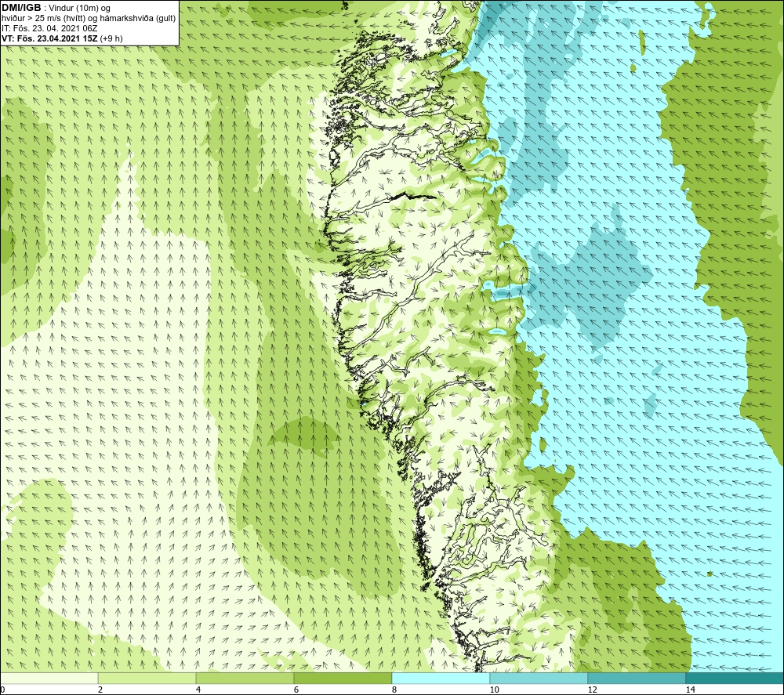The height and width of the screenshot is (695, 784).
Task: Click the scale label '12'
Action: click(x=592, y=690)
